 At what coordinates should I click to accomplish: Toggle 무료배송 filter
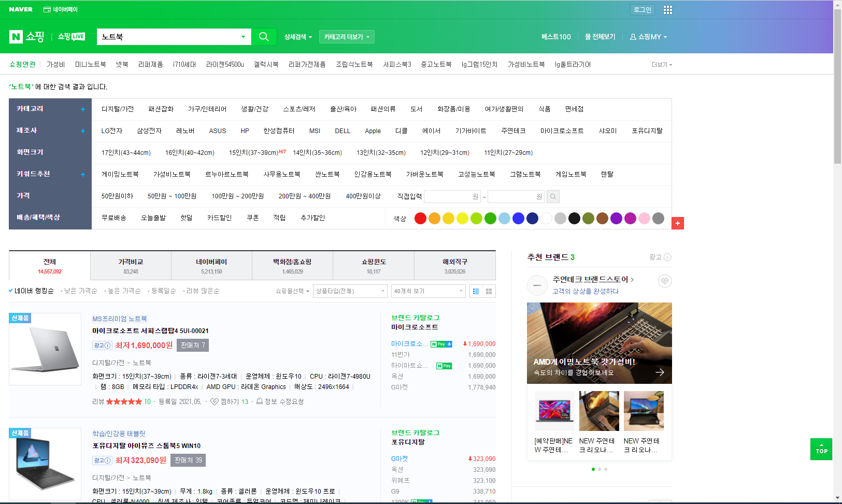(x=114, y=218)
